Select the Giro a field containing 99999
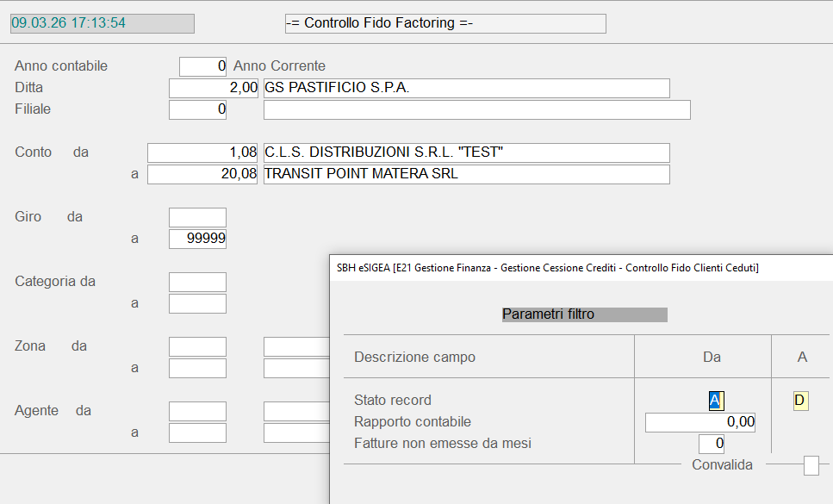The image size is (833, 504). tap(197, 239)
